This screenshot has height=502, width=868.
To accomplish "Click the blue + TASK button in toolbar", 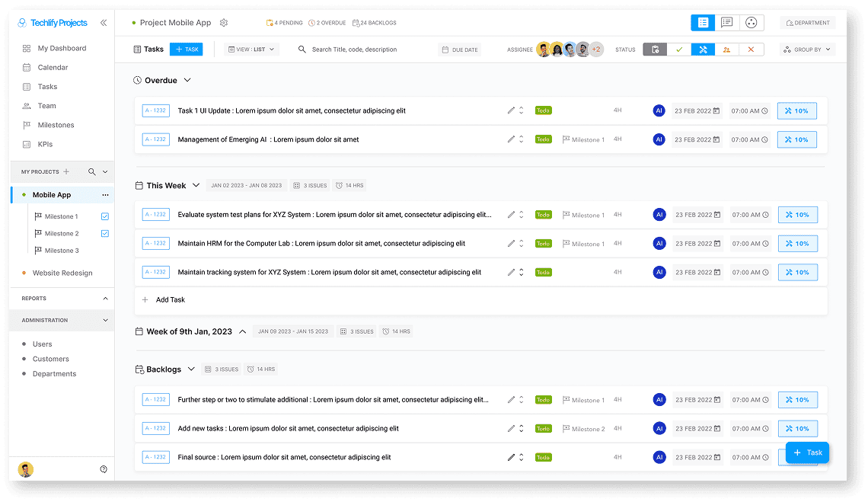I will tap(187, 50).
